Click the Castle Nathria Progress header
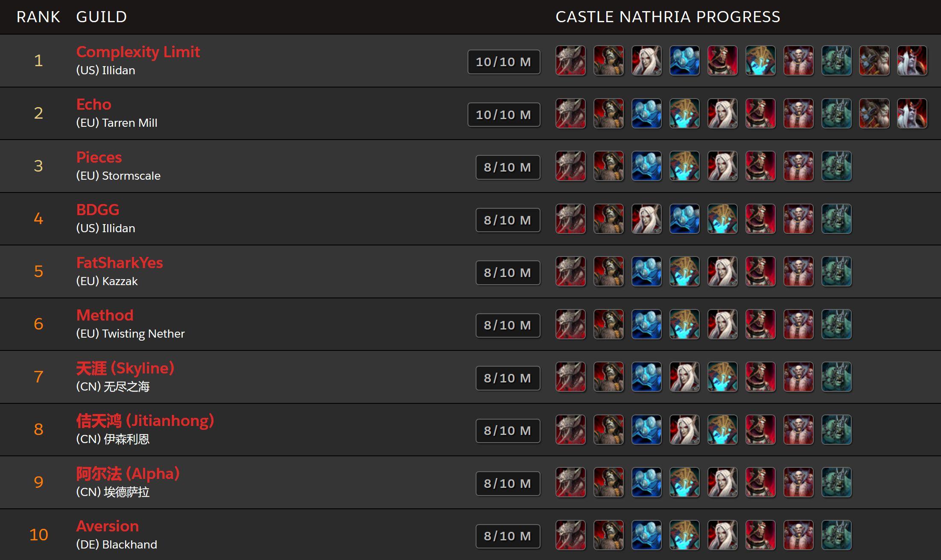This screenshot has height=560, width=941. click(x=668, y=17)
